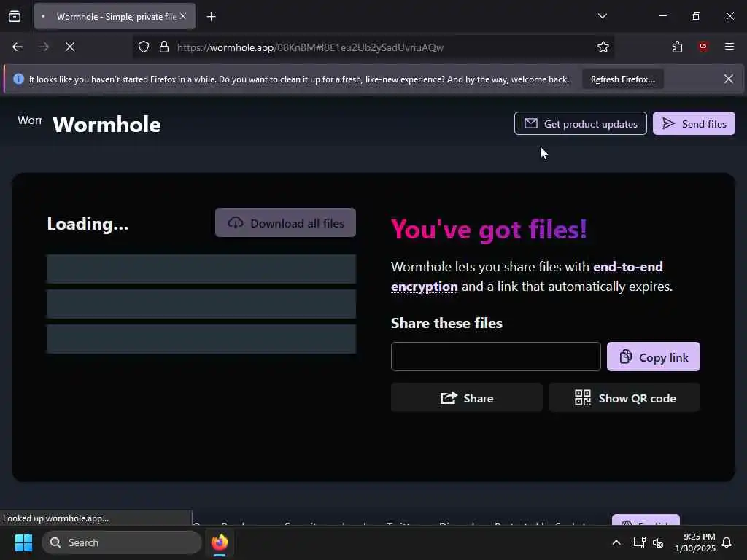Show hidden system tray icons
The height and width of the screenshot is (560, 747).
616,542
